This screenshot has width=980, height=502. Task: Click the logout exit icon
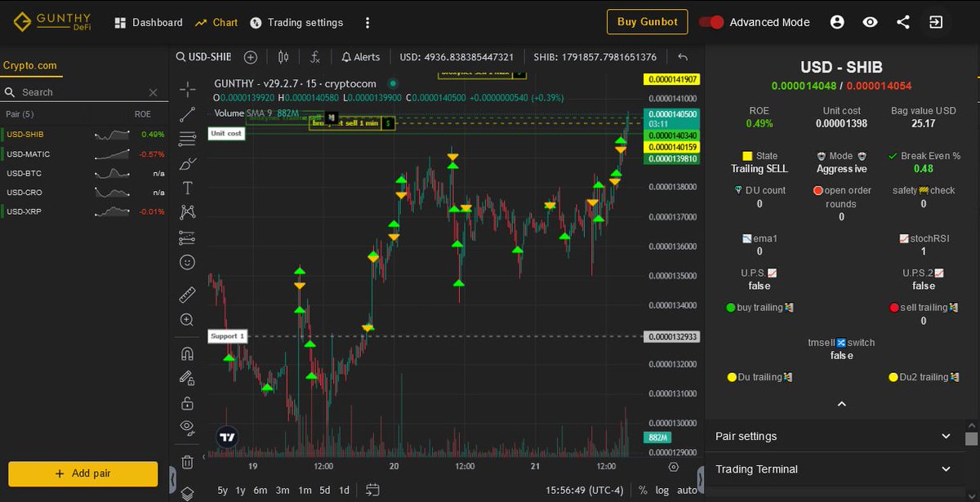[x=936, y=22]
